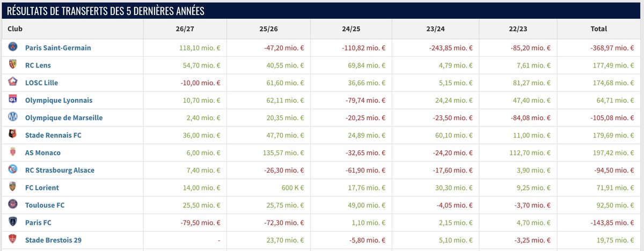Click the AS Monaco club crest
Viewport: 644px width, 251px height.
point(13,152)
